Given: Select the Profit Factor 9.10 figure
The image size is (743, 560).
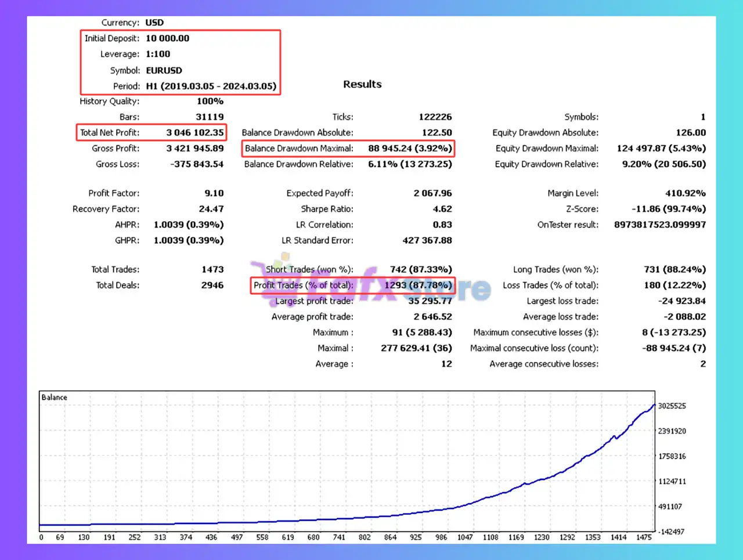Looking at the screenshot, I should click(212, 193).
